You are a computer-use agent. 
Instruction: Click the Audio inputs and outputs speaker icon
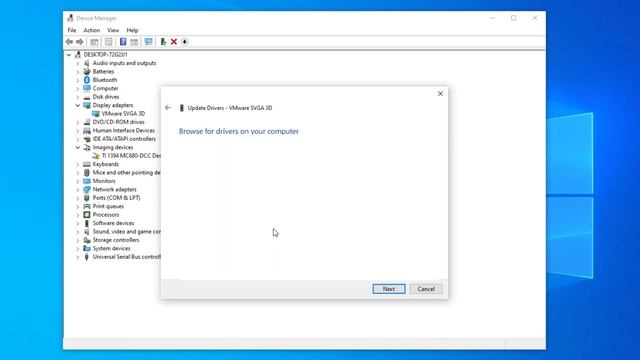click(x=87, y=63)
